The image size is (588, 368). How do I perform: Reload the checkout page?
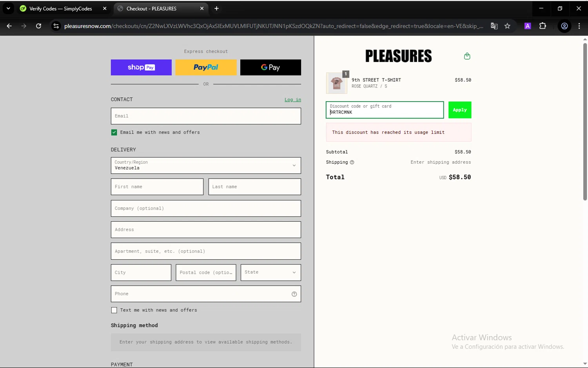pyautogui.click(x=38, y=26)
